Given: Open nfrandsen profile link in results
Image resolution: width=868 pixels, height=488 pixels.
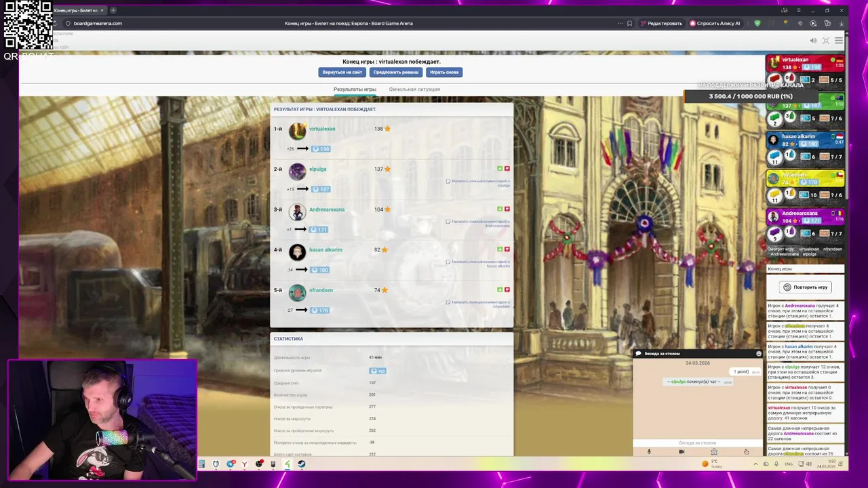Looking at the screenshot, I should click(321, 290).
